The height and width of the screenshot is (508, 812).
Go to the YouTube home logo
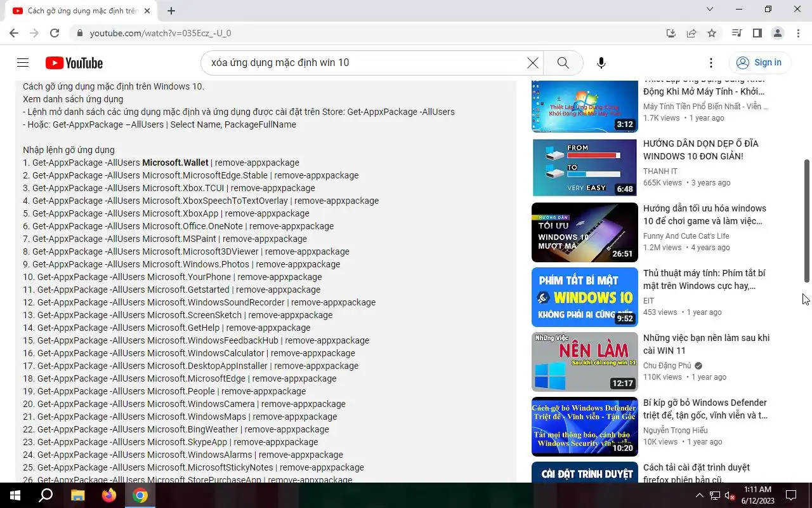point(74,63)
